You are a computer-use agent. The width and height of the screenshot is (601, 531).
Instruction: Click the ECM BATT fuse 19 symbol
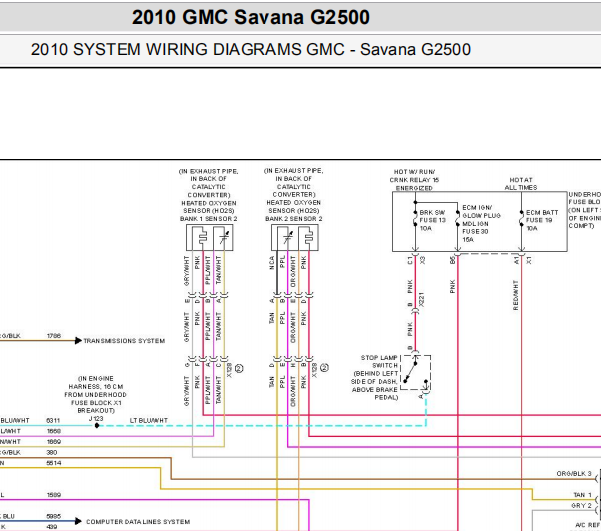[521, 220]
